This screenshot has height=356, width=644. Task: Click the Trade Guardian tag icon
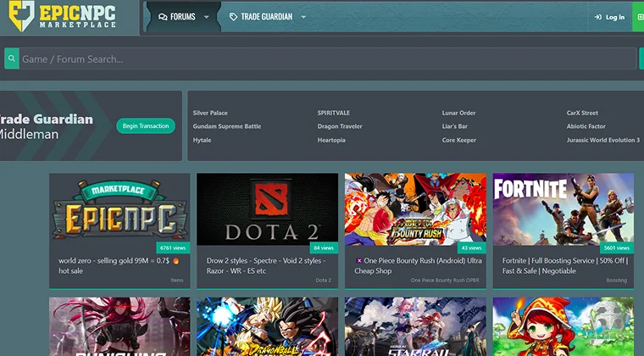(233, 17)
